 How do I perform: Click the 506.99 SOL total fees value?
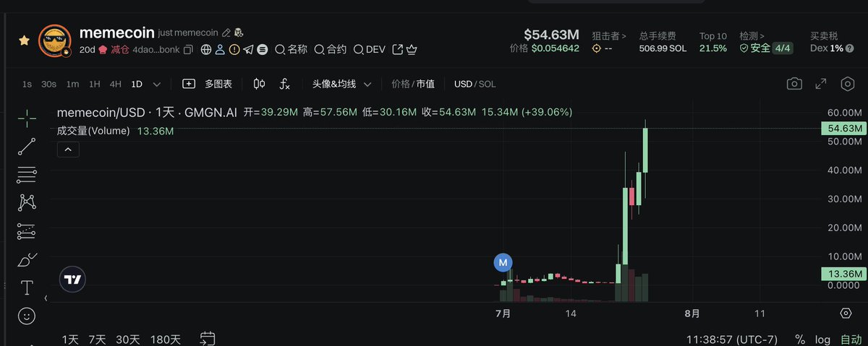663,48
